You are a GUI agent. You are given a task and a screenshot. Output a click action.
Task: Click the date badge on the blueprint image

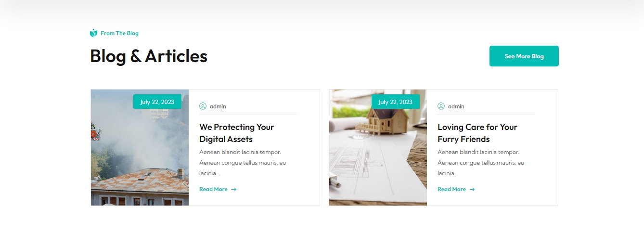(x=396, y=102)
